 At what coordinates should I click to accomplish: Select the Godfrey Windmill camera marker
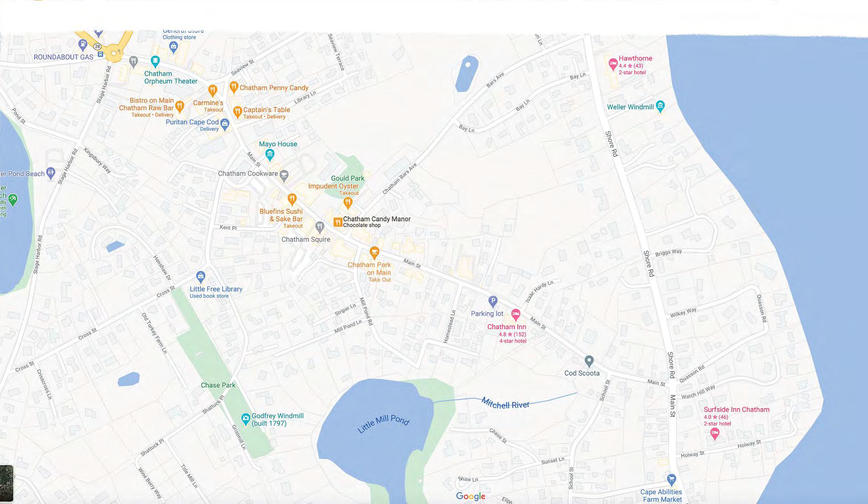(x=246, y=418)
